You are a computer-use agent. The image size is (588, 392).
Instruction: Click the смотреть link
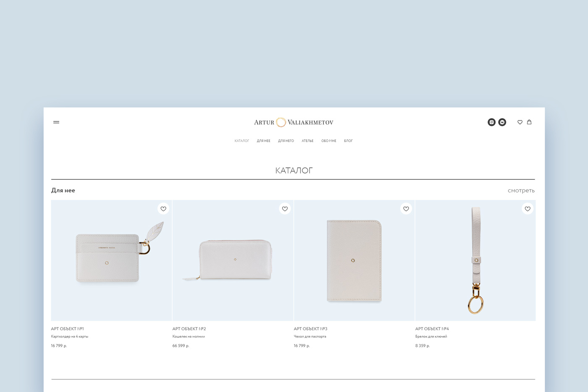[x=521, y=191]
